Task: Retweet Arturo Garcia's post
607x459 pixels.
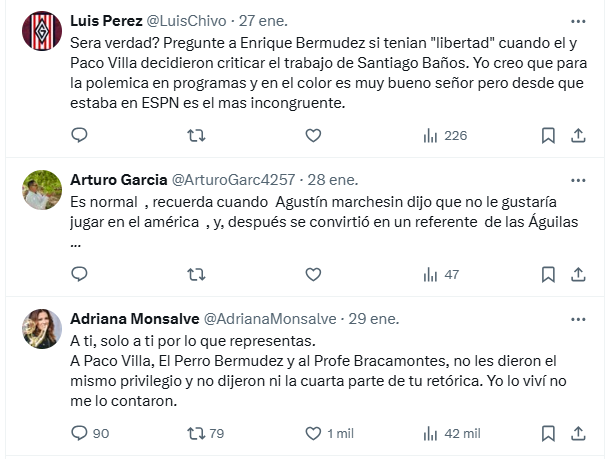Action: point(197,273)
